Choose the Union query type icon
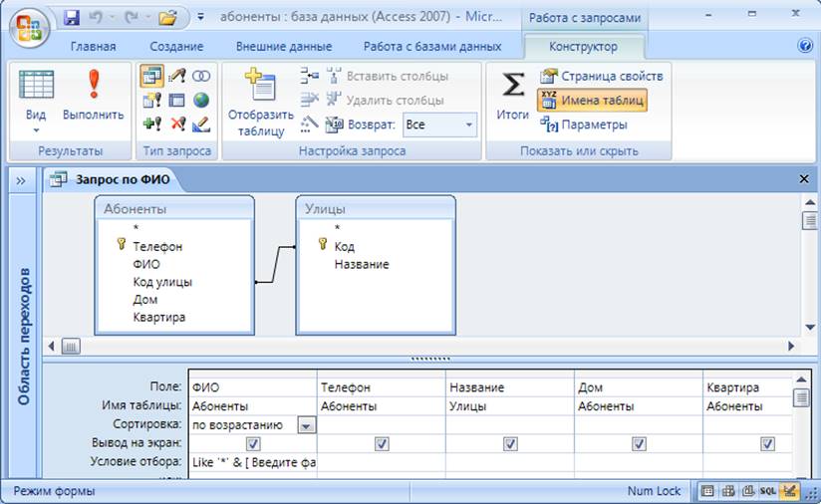 (x=201, y=76)
